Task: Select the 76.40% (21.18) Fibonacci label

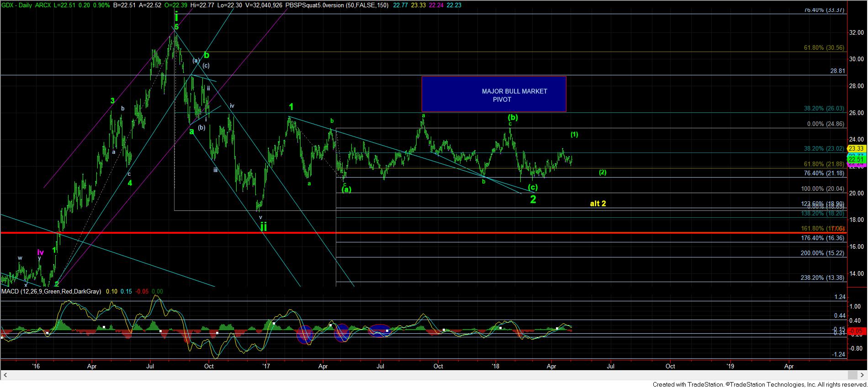Action: 824,173
